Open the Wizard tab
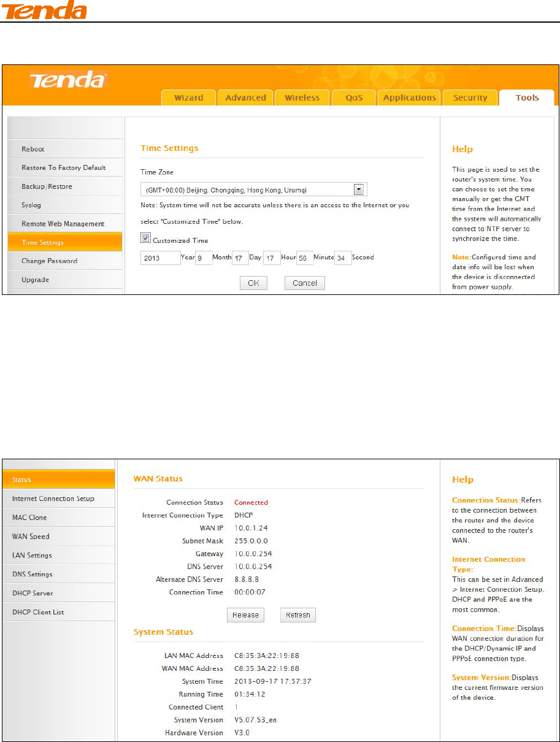 coord(189,98)
